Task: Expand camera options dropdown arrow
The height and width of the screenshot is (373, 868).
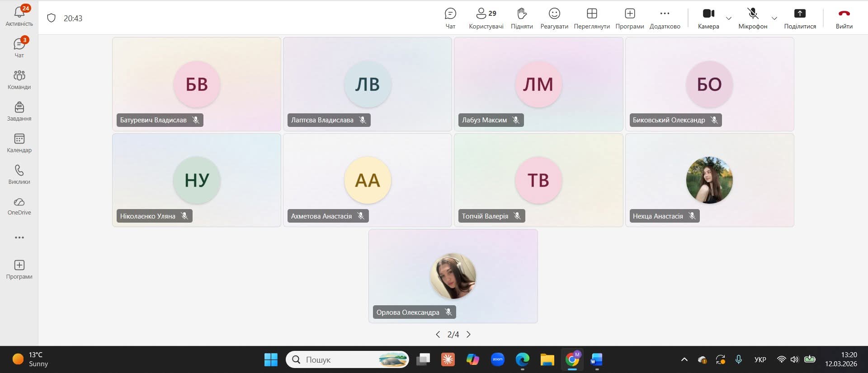Action: tap(729, 19)
